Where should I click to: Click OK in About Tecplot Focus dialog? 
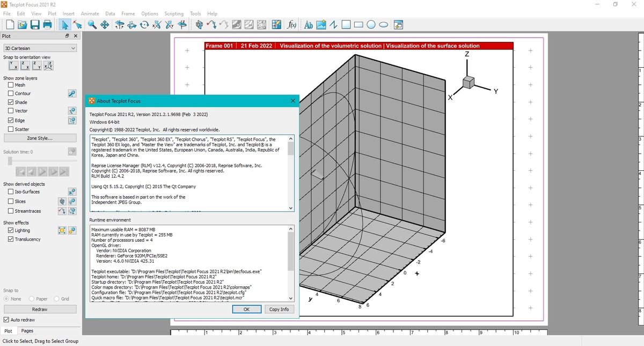click(246, 309)
